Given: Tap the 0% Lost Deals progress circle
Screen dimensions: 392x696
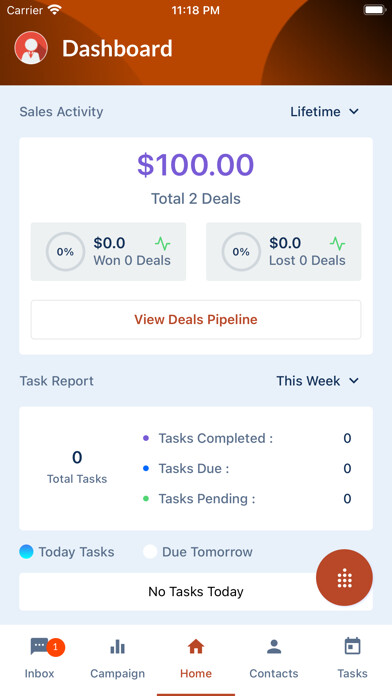Looking at the screenshot, I should click(241, 252).
